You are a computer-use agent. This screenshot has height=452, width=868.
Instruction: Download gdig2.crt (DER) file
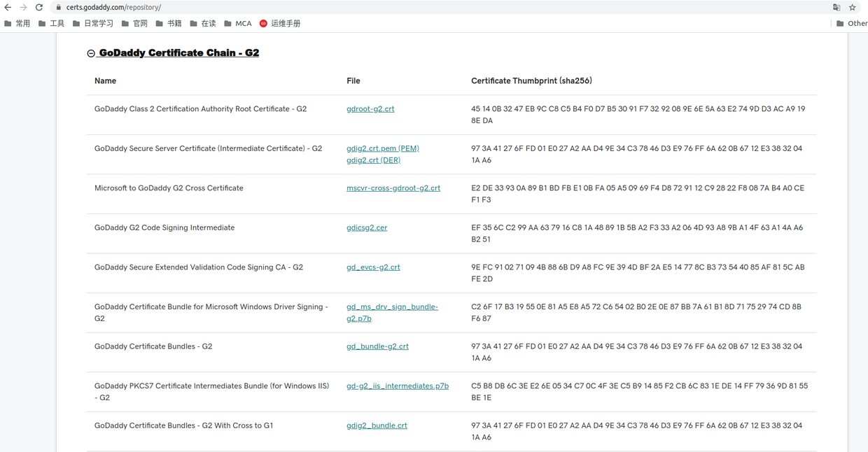374,160
